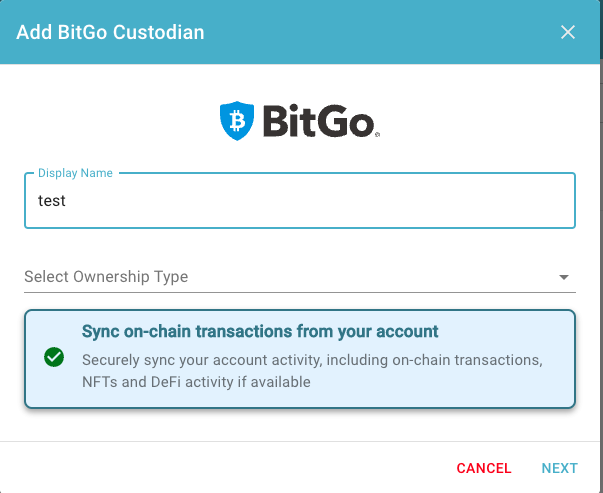Click the ownership type dropdown arrow
603x493 pixels.
(x=564, y=277)
